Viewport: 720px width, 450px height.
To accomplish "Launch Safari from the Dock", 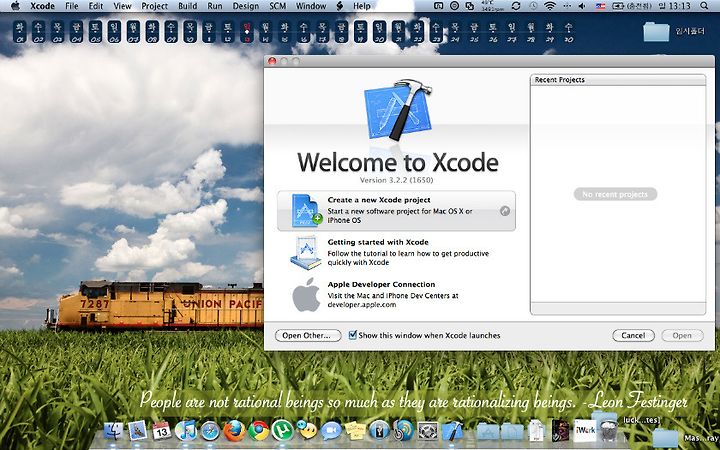I will click(x=210, y=431).
